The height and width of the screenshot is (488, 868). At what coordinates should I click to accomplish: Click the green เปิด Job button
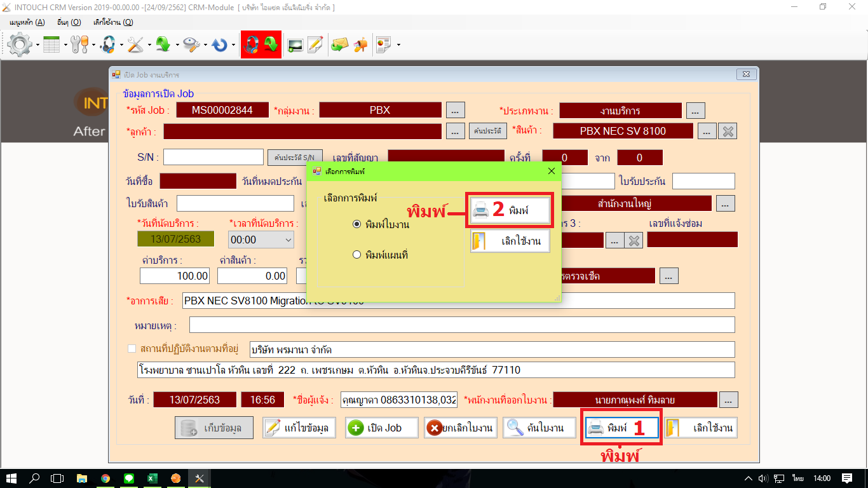(382, 428)
